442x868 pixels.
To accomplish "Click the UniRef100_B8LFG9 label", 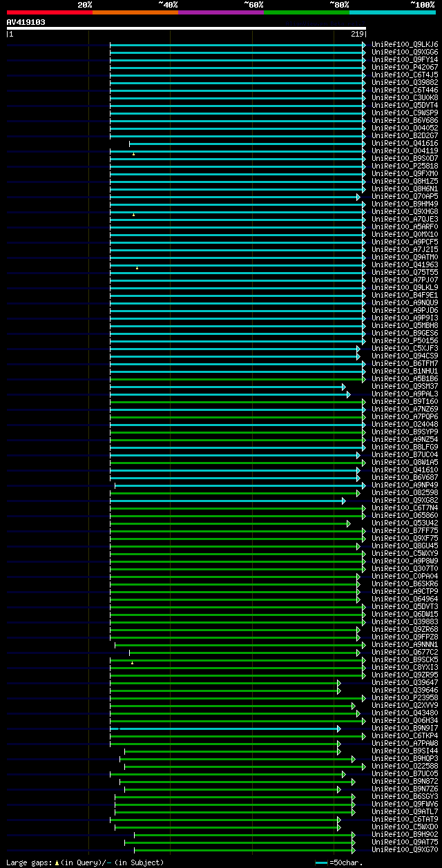I will [405, 447].
